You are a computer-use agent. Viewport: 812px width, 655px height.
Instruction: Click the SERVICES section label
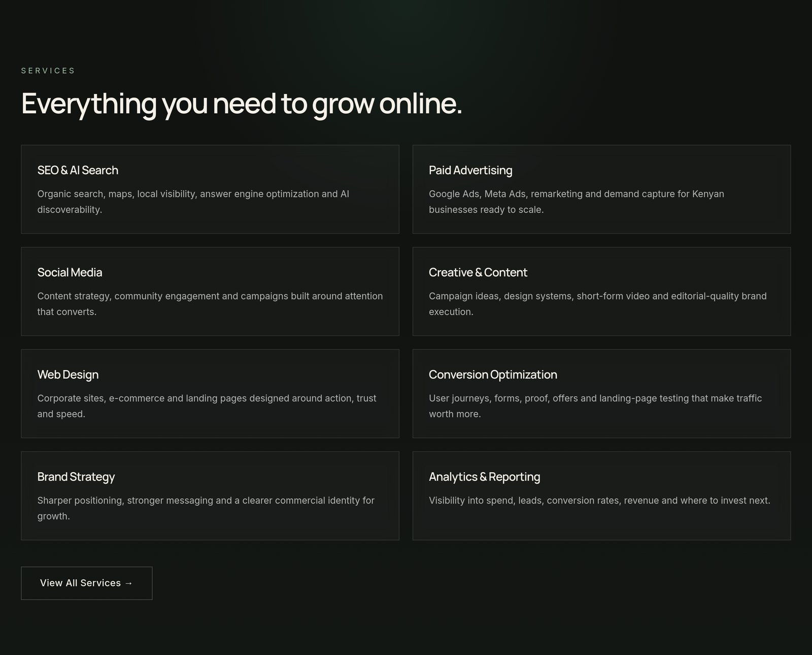point(48,71)
